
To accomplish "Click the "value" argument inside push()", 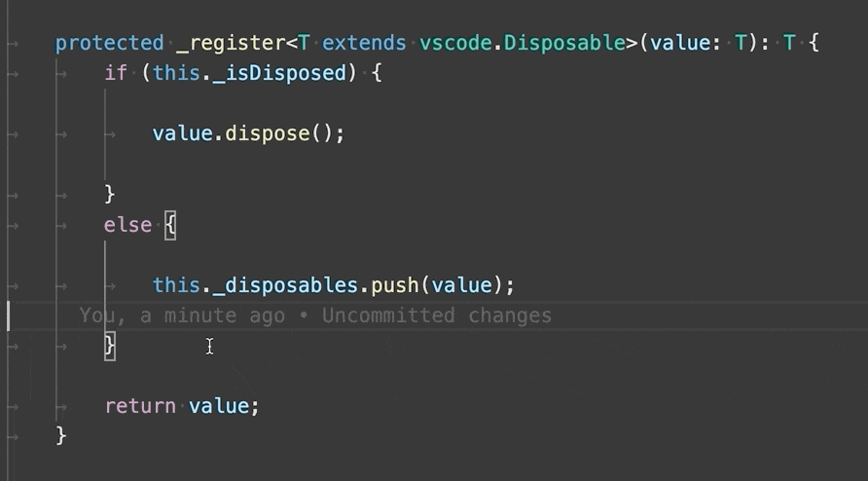I will 460,285.
